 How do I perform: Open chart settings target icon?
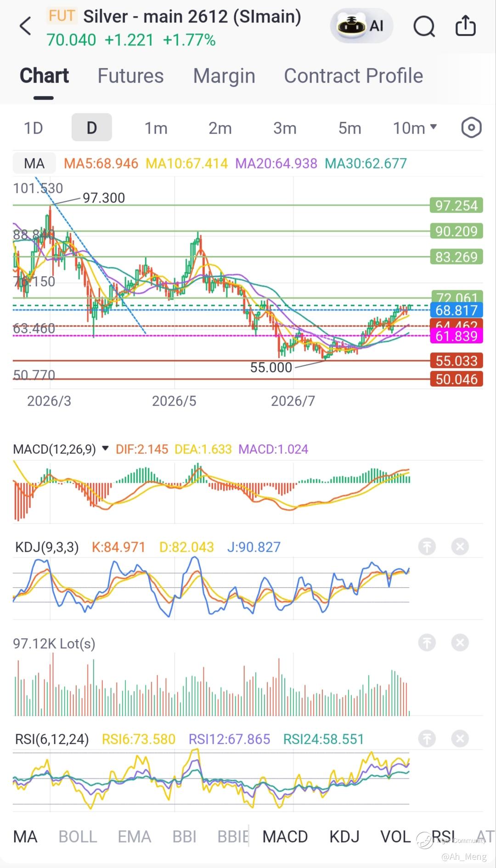[471, 128]
